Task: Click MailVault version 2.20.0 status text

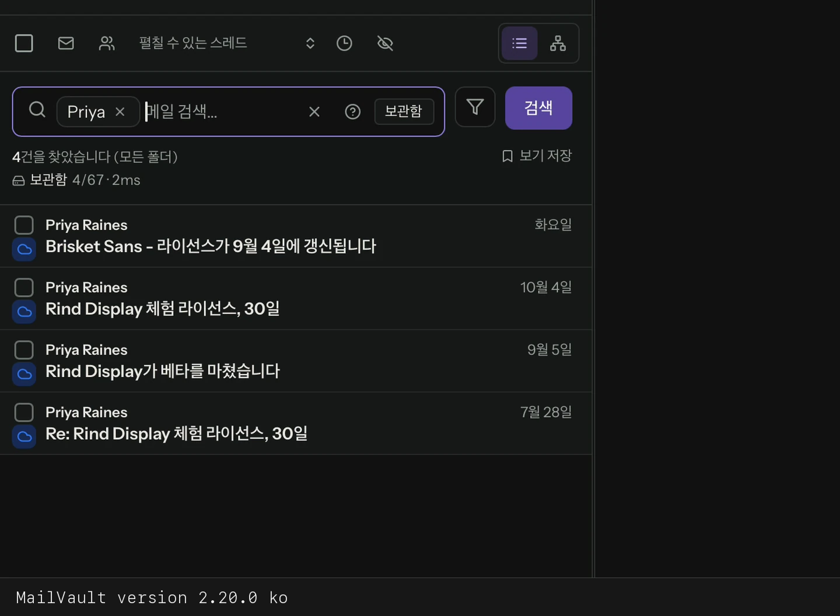Action: 152,598
